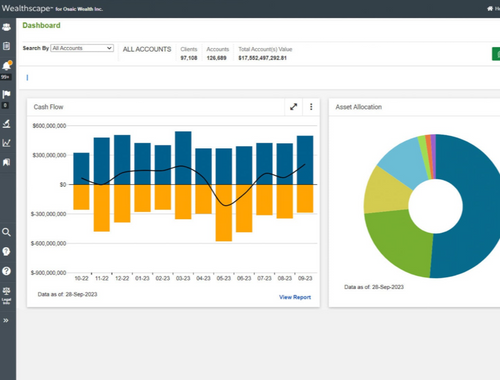The width and height of the screenshot is (500, 380).
Task: Click the large dark blue donut segment
Action: click(x=477, y=207)
